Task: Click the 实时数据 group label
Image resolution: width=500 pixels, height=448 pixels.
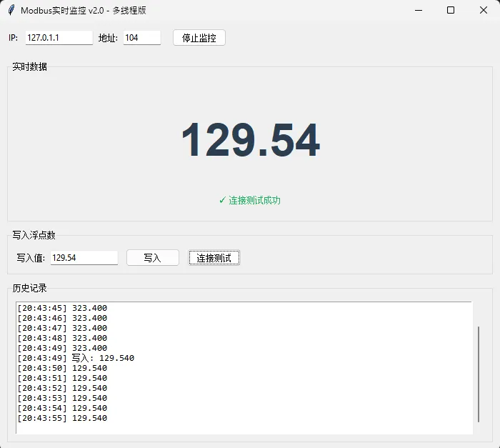Action: pyautogui.click(x=30, y=67)
